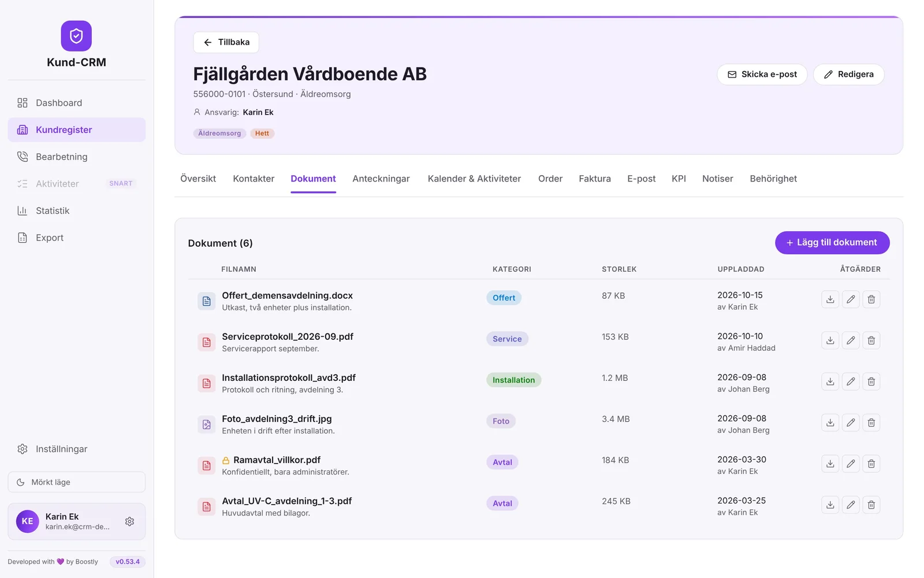This screenshot has height=578, width=924.
Task: Edit the Foto_avdelning3_drift.jpg entry
Action: (851, 423)
